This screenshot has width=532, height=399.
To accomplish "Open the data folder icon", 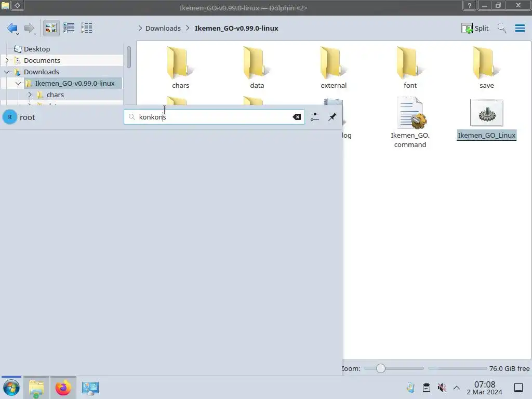I will (257, 63).
